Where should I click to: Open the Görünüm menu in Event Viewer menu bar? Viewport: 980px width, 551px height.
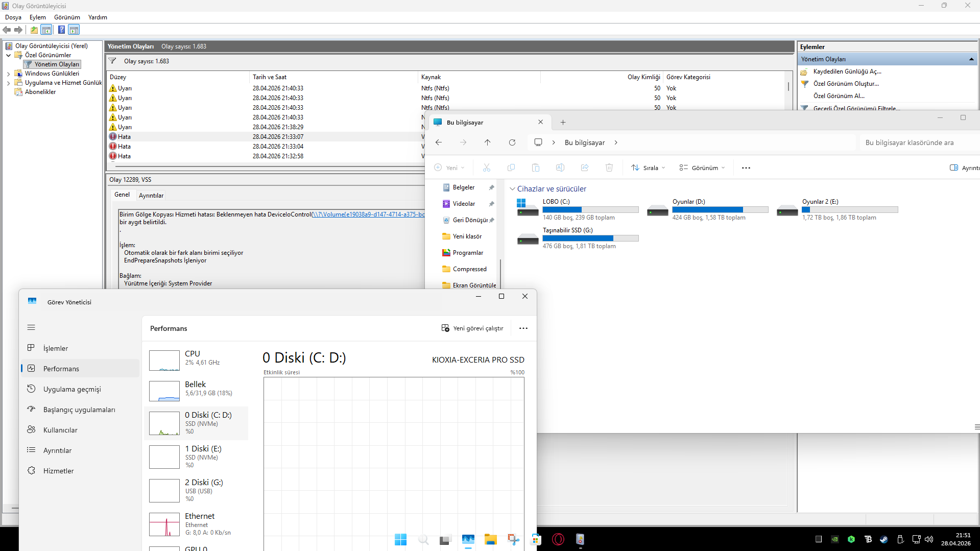coord(67,17)
